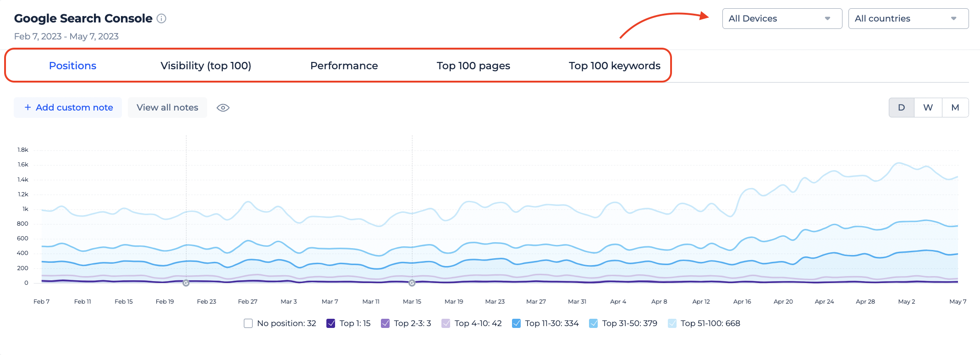Click the Feb 27 axis label
The height and width of the screenshot is (355, 980).
pyautogui.click(x=248, y=301)
